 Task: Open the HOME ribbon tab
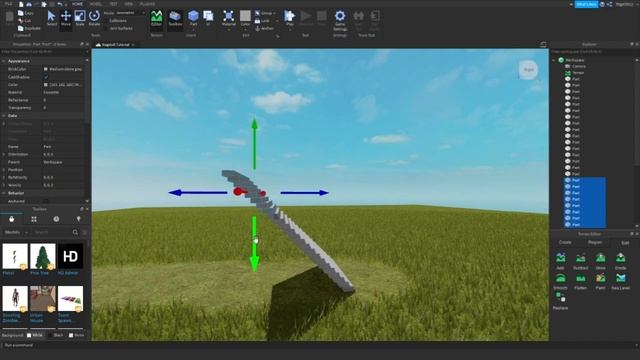77,4
